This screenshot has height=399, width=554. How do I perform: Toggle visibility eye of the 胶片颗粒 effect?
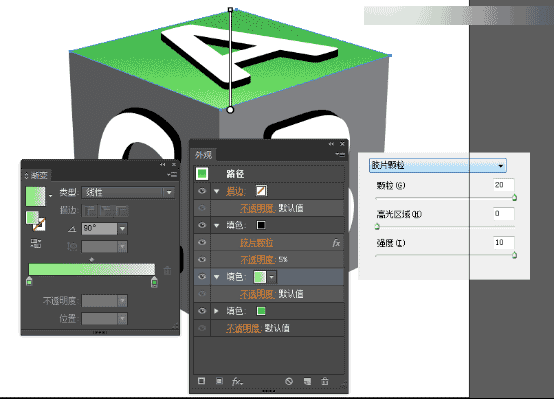tap(202, 242)
